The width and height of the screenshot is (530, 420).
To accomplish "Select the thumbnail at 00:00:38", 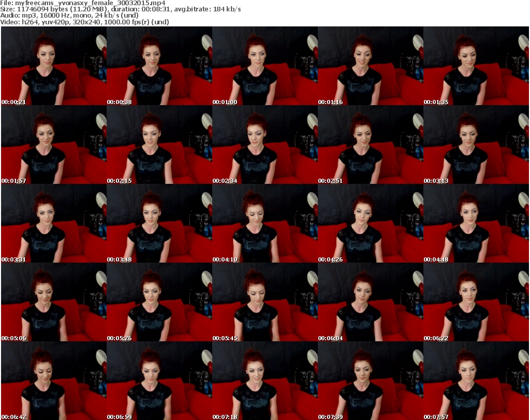I will (x=159, y=66).
